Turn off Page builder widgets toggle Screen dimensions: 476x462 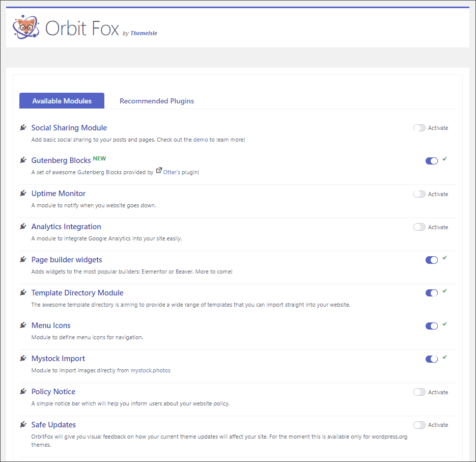(x=432, y=260)
